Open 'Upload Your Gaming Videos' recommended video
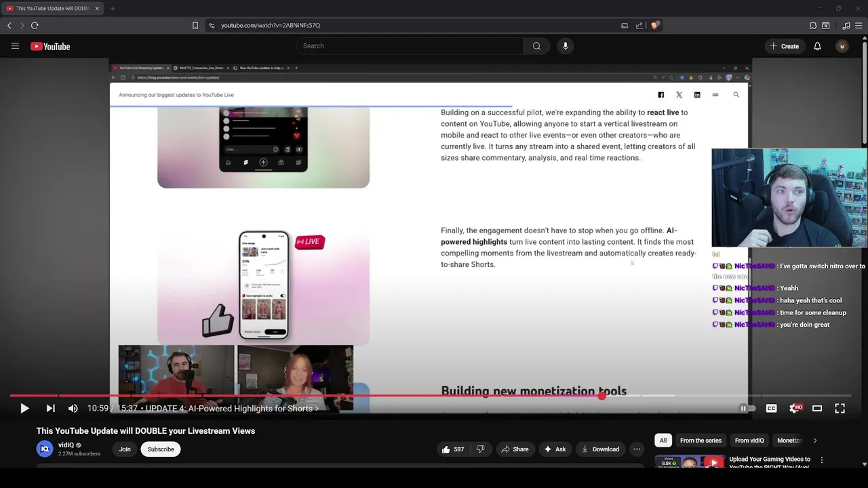868x488 pixels. tap(770, 462)
